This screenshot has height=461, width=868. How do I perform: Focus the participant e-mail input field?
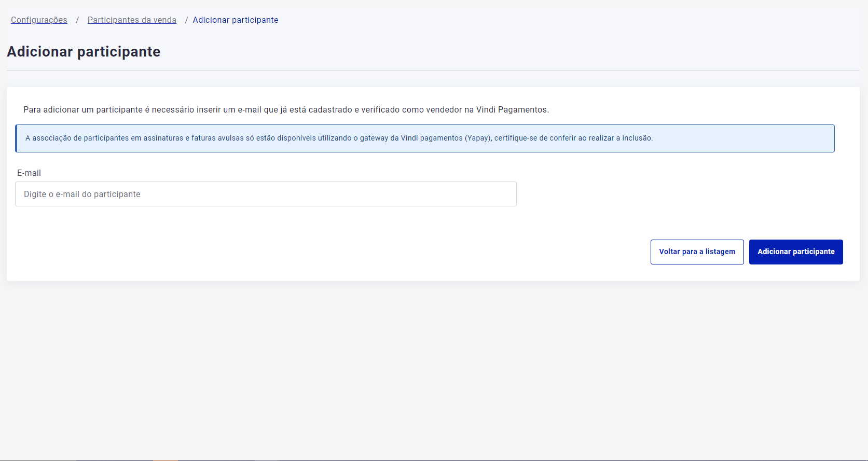266,194
